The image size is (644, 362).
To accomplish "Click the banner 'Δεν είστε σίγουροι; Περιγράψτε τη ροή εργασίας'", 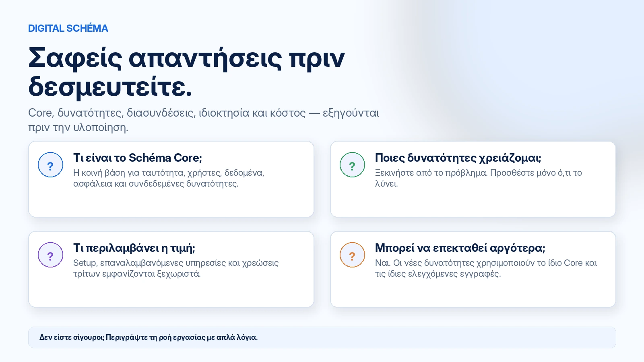I will click(x=322, y=337).
